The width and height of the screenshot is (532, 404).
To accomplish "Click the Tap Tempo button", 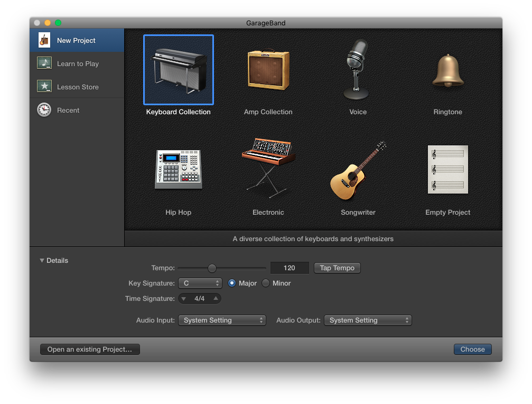I will click(337, 268).
